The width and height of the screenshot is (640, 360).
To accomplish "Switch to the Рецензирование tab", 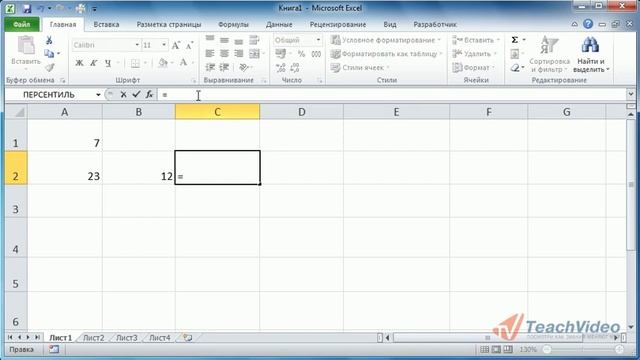I will (338, 24).
